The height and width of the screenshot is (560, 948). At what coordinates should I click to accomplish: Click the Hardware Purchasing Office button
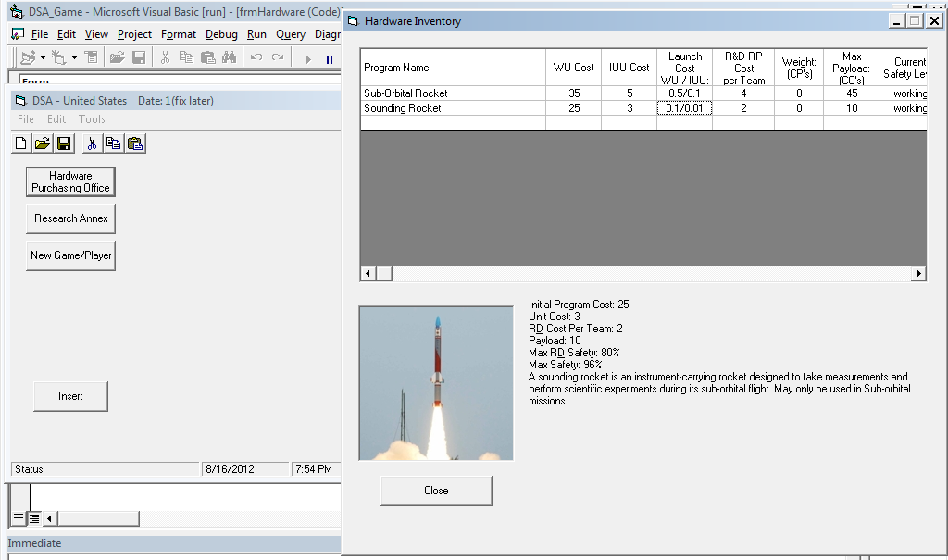(x=70, y=181)
